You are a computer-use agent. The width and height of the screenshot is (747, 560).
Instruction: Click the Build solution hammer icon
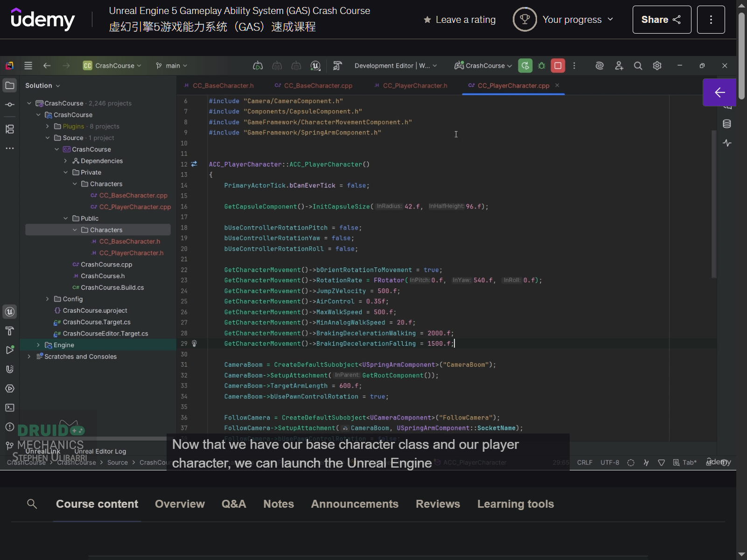[337, 66]
